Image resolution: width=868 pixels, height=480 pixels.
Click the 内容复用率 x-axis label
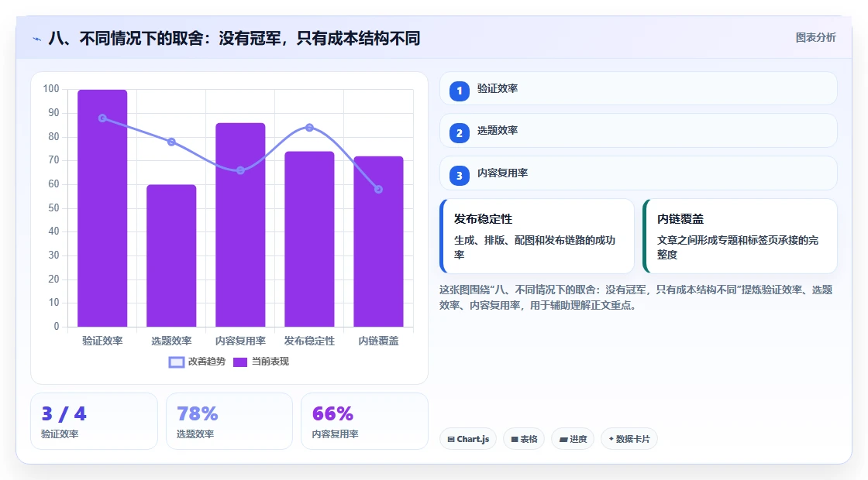240,341
